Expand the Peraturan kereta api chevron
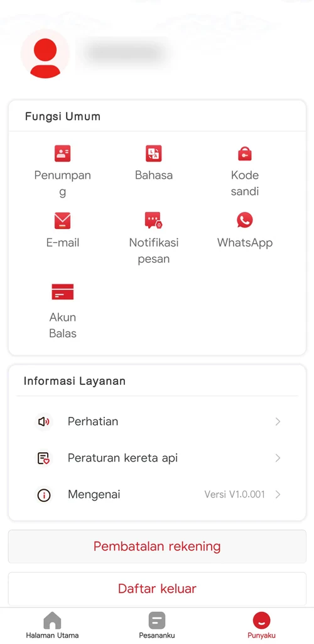This screenshot has width=314, height=644. point(278,458)
